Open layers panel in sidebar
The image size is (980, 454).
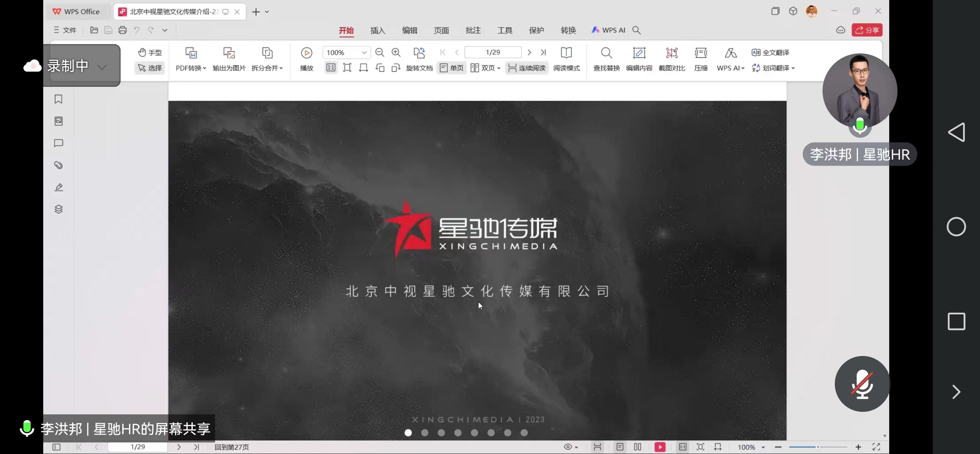coord(58,209)
